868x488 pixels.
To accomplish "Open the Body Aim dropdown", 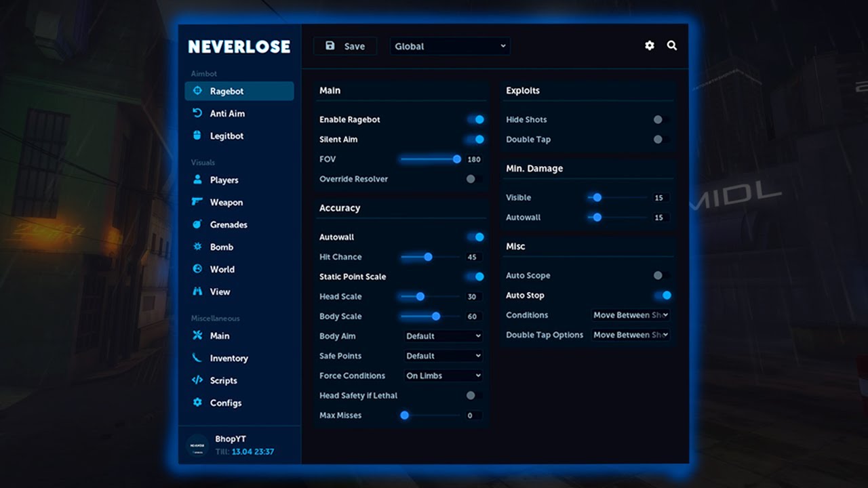I will point(443,336).
